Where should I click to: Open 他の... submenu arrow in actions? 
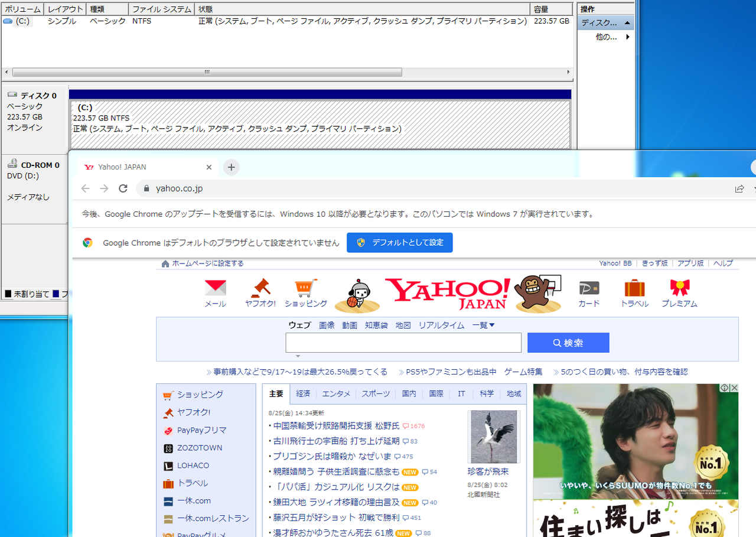click(x=627, y=37)
